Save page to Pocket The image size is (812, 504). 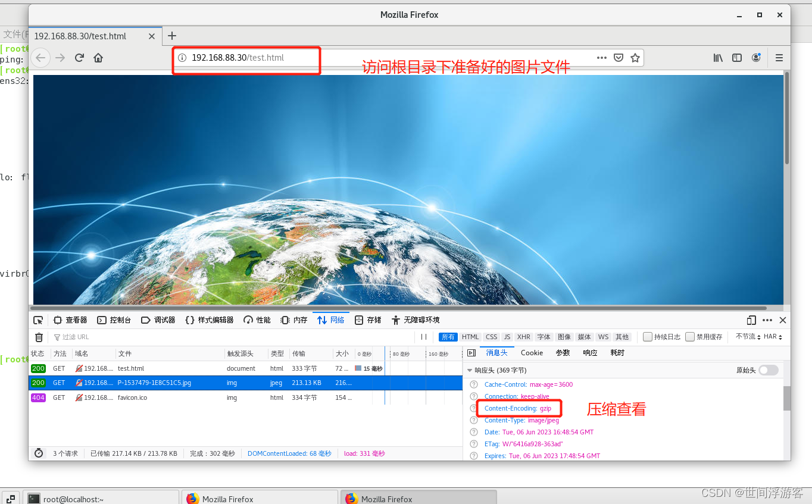point(619,58)
